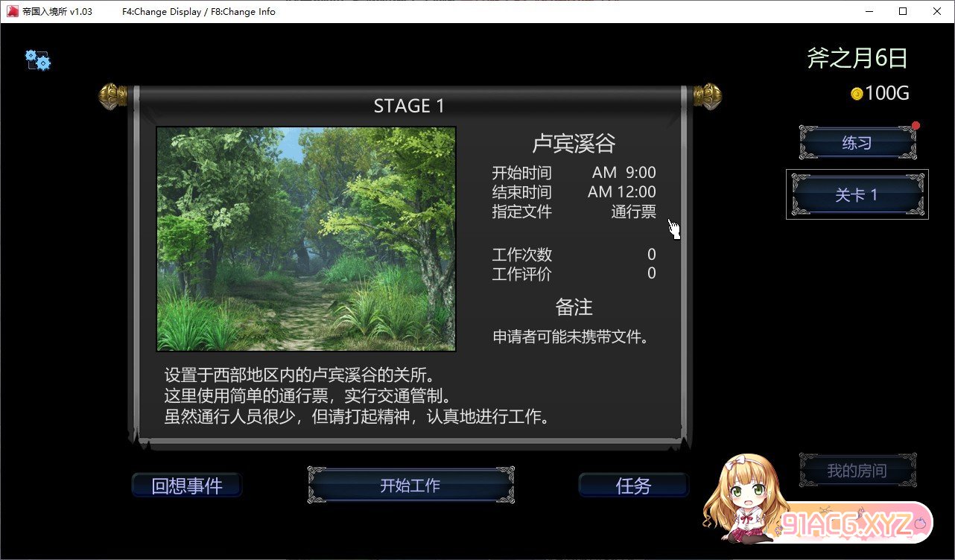This screenshot has width=955, height=560.
Task: Minimize the game window
Action: 869,11
